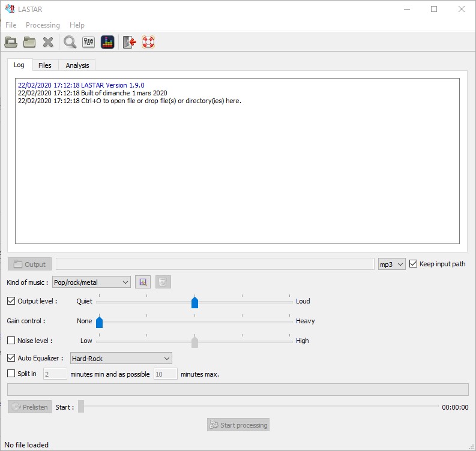Screen dimensions: 476x451
Task: Enable the Noise level checkbox
Action: click(11, 340)
